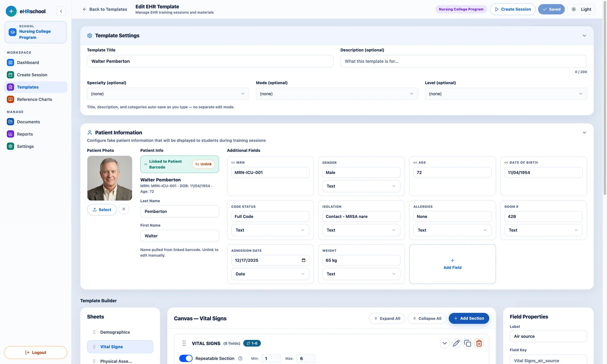Toggle the Light theme button
The height and width of the screenshot is (364, 607).
pos(581,9)
